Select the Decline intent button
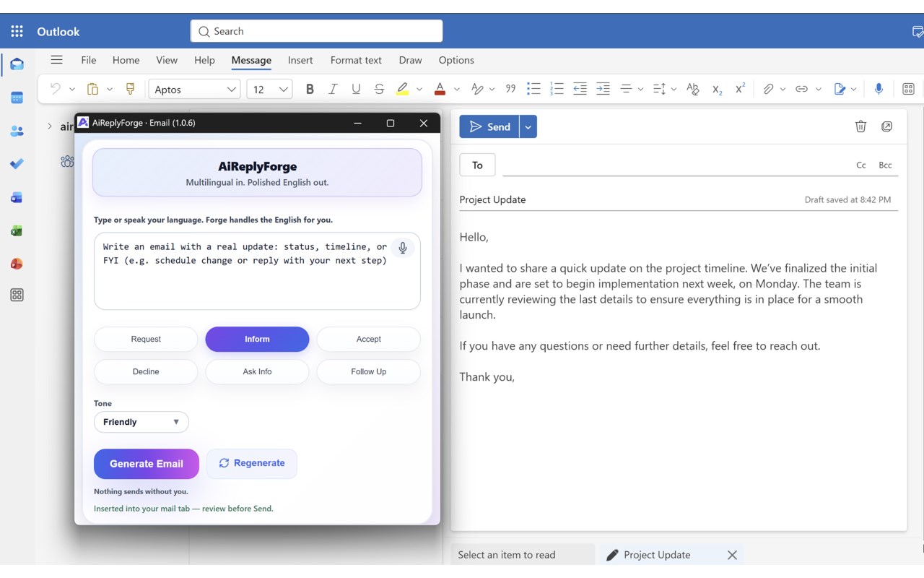This screenshot has height=578, width=924. (146, 371)
